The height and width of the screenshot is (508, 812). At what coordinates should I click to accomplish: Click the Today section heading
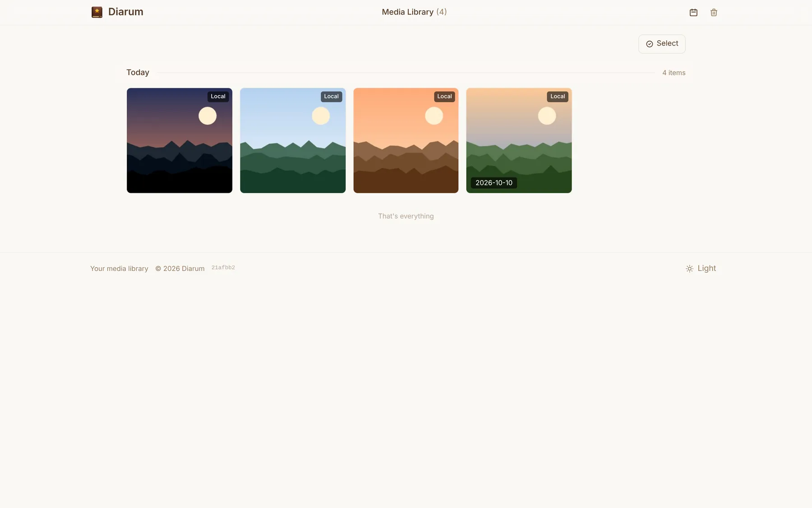(138, 73)
